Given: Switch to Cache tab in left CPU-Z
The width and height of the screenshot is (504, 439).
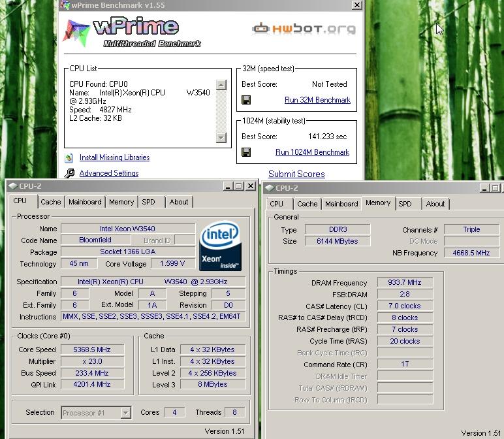Looking at the screenshot, I should (51, 202).
